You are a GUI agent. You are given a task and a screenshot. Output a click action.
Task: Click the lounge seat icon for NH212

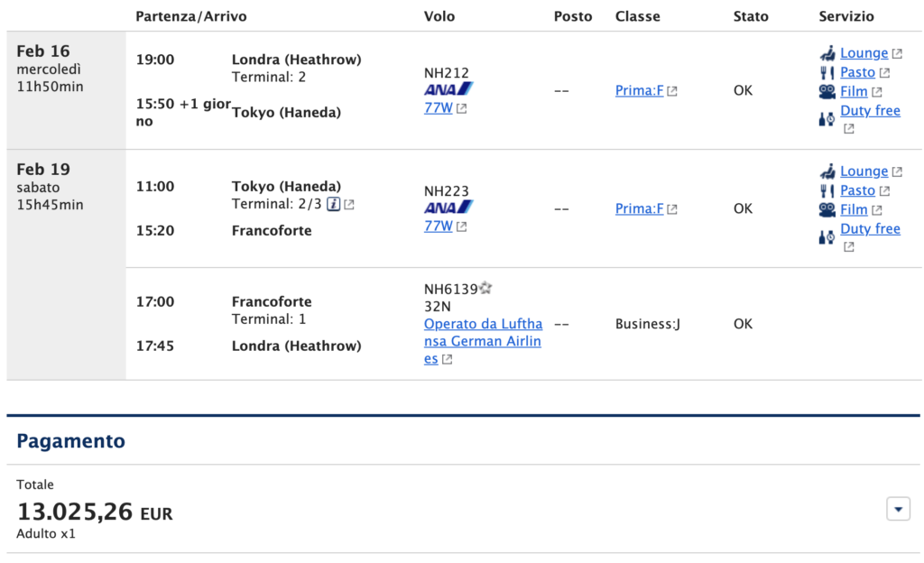pos(827,53)
